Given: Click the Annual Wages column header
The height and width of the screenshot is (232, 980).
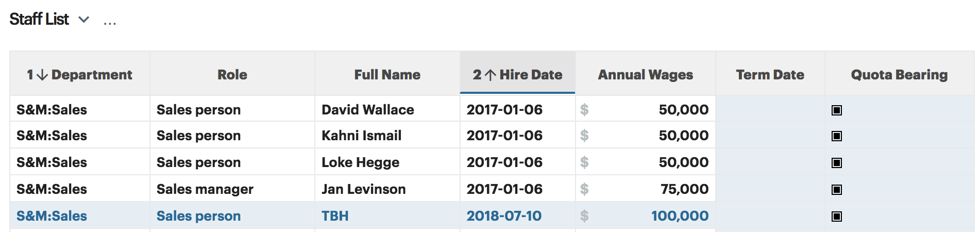Looking at the screenshot, I should (645, 75).
